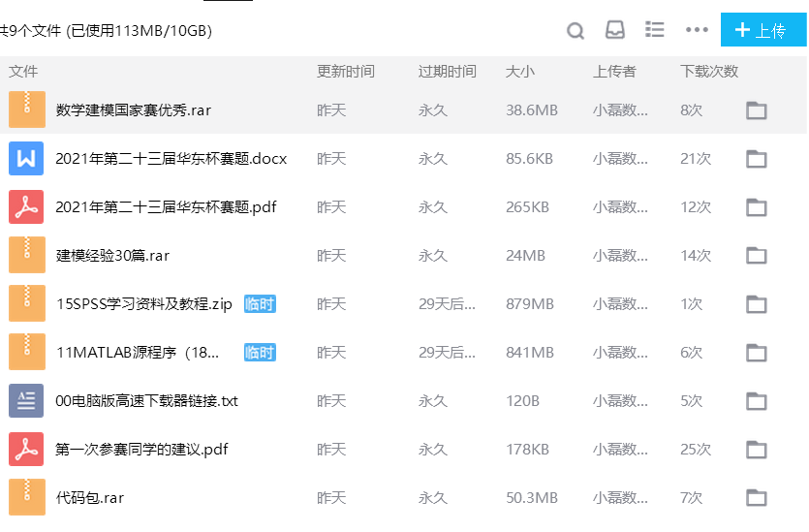Screen dimensions: 809x532
Task: Click archive icon of 代码包.rar
Action: point(27,497)
